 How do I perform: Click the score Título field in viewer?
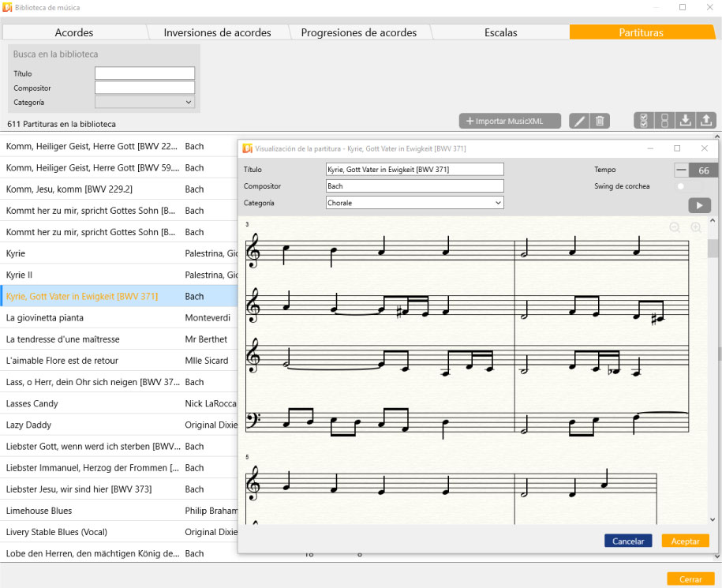(x=414, y=169)
